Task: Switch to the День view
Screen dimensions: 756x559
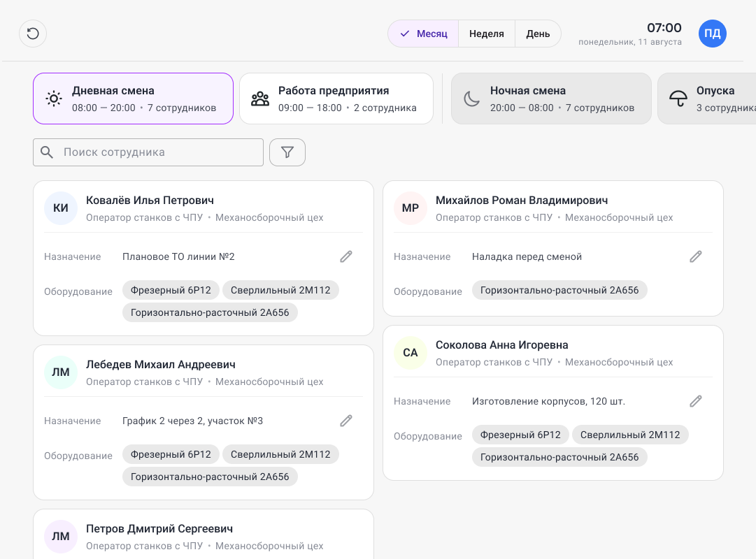Action: [x=538, y=34]
